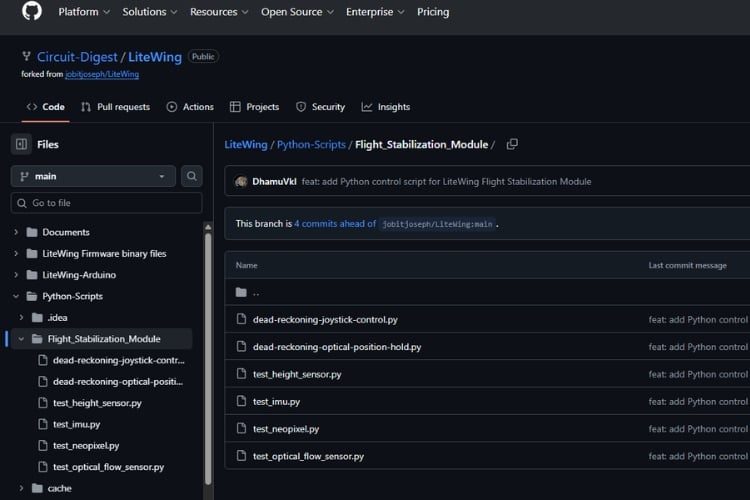
Task: Click the Python-Scripts folder icon in tree
Action: (32, 296)
